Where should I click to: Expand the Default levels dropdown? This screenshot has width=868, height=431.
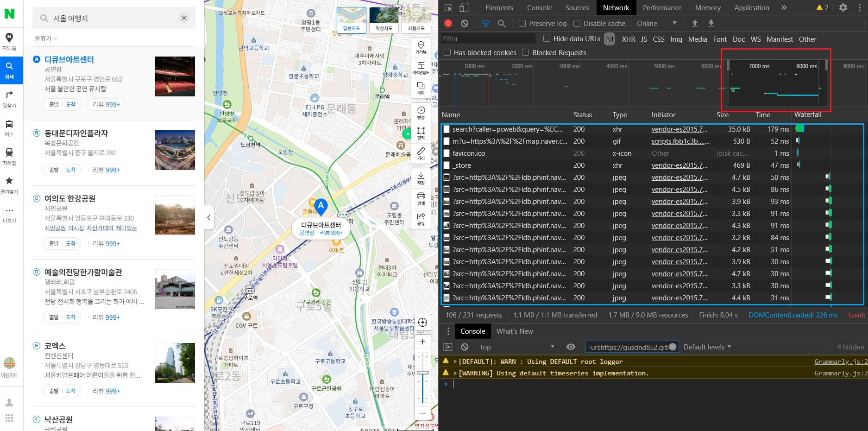point(707,347)
